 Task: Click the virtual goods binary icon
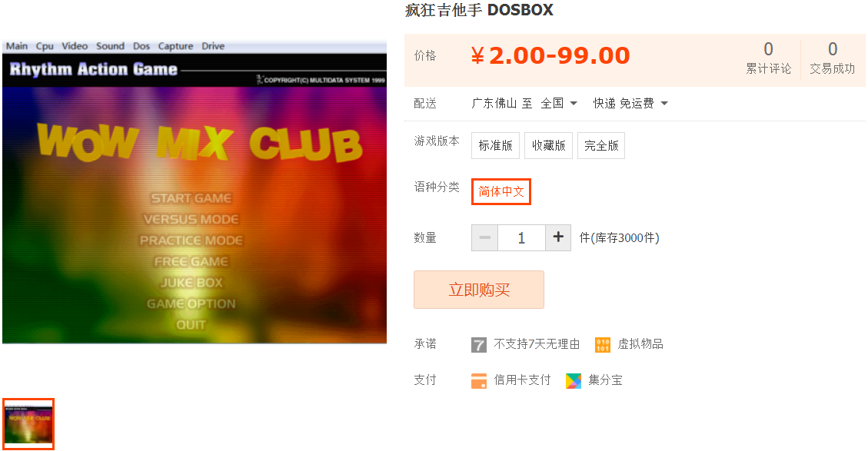(x=603, y=345)
